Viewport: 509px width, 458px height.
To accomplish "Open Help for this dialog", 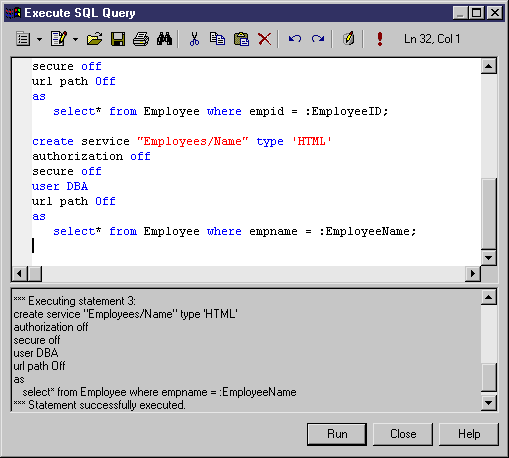I will 469,434.
